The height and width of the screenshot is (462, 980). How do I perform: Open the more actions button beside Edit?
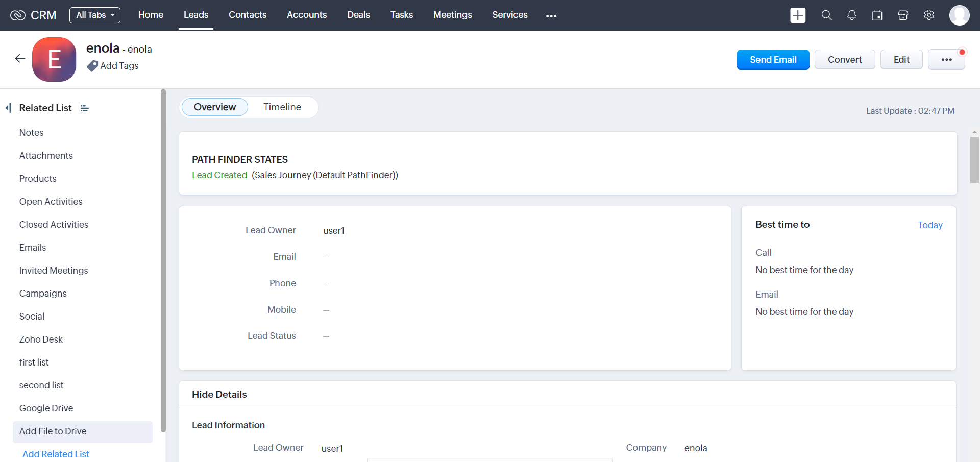click(x=946, y=60)
